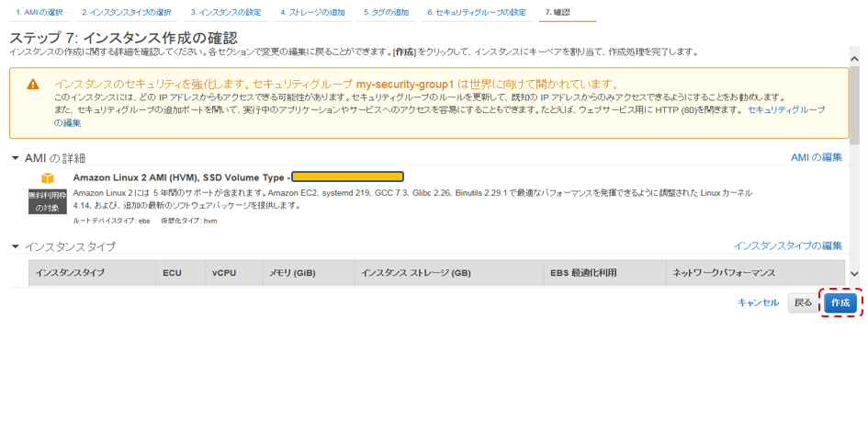
Task: Click the 仮想化タイプ: hvm text
Action: tap(189, 221)
